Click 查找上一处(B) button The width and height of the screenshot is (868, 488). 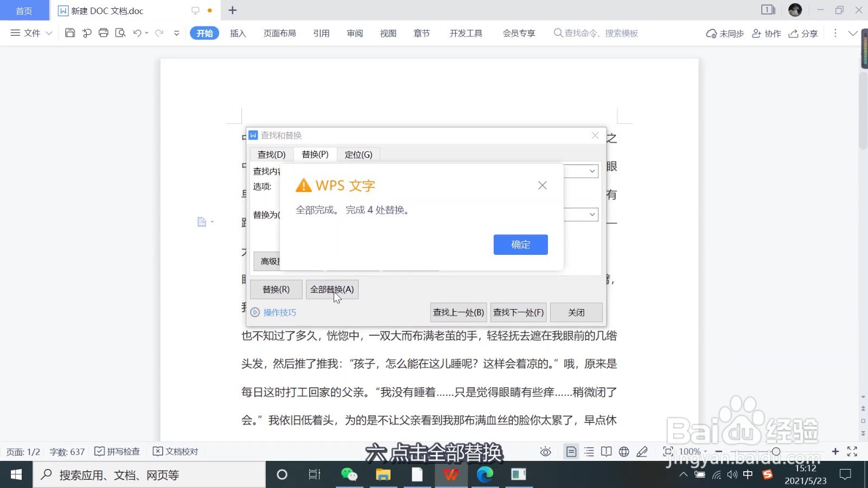tap(458, 312)
